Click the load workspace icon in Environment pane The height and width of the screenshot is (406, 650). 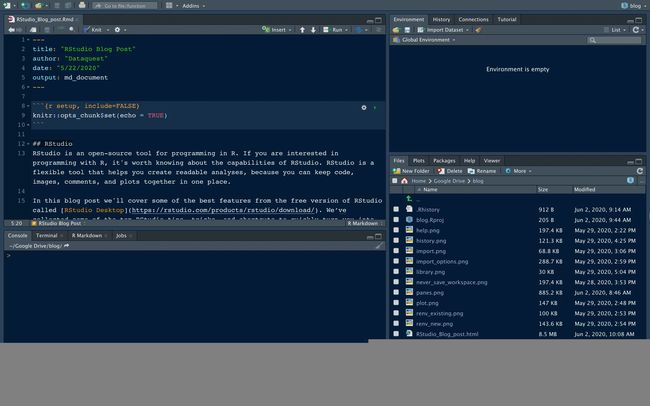396,30
